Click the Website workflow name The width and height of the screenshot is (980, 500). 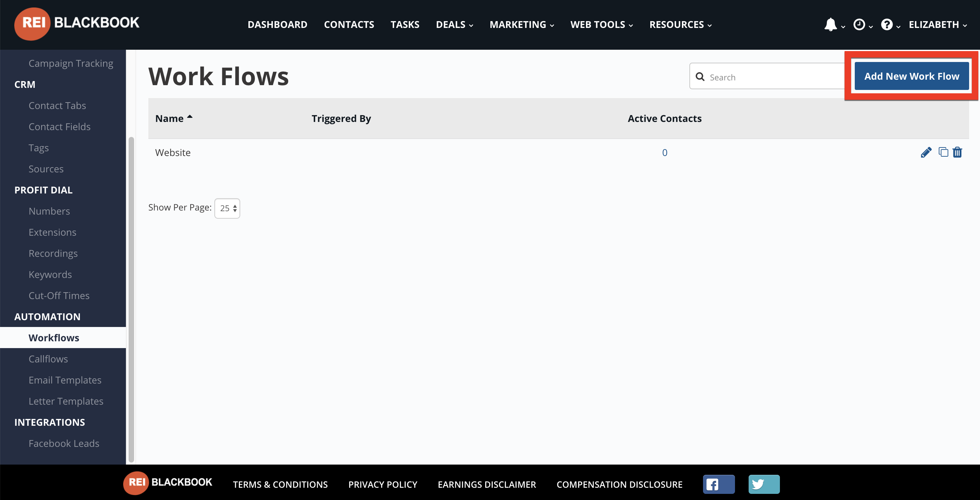(173, 152)
